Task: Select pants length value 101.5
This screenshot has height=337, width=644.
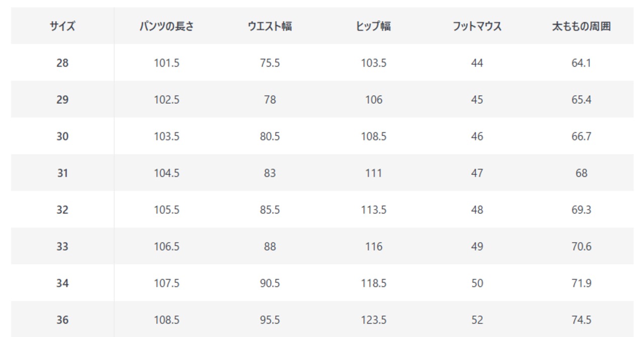Action: click(x=167, y=63)
